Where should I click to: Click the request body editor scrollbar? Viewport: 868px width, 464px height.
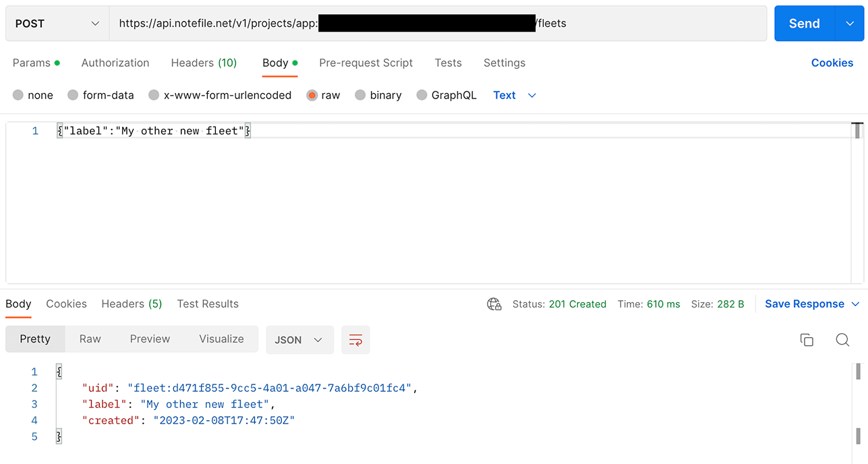tap(857, 131)
